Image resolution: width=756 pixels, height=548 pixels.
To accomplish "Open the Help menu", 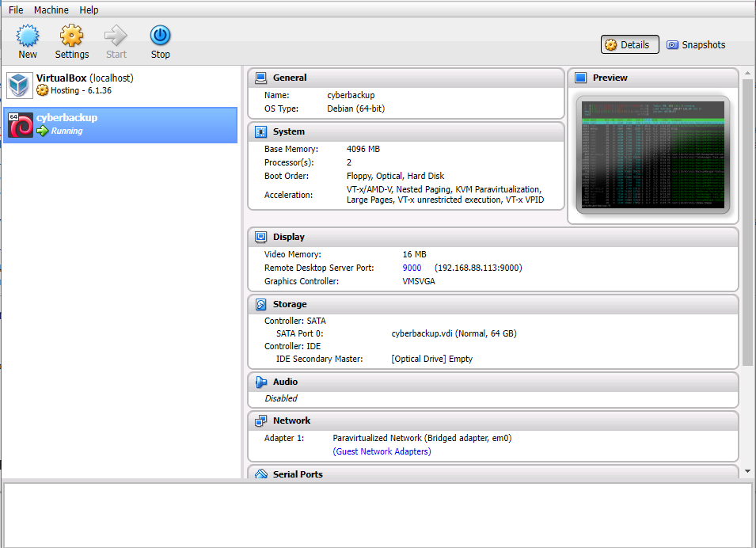I will 89,10.
